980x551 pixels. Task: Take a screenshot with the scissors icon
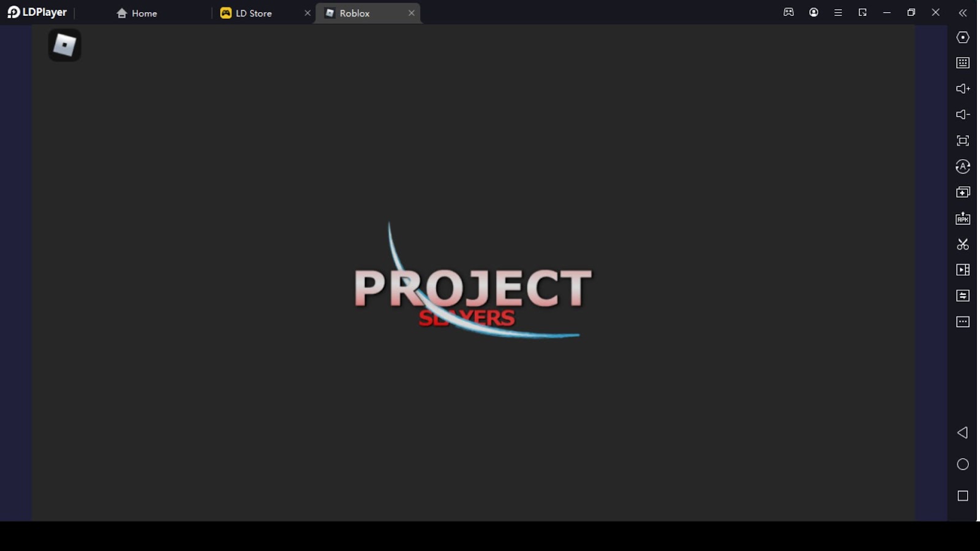963,244
